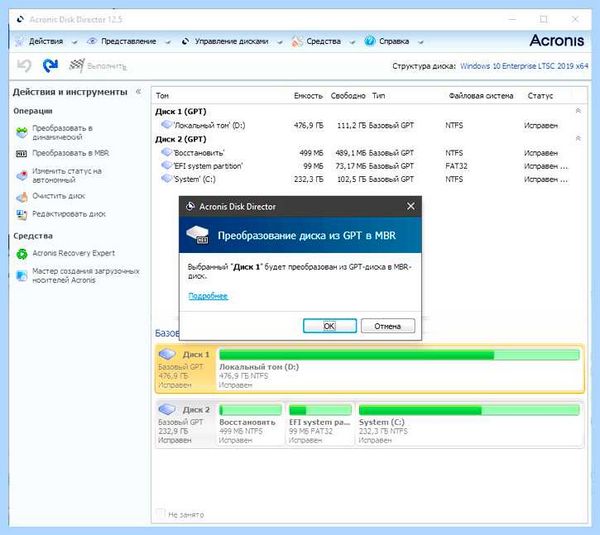
Task: Collapse the Диск 1 (GPT) group
Action: pyautogui.click(x=578, y=111)
